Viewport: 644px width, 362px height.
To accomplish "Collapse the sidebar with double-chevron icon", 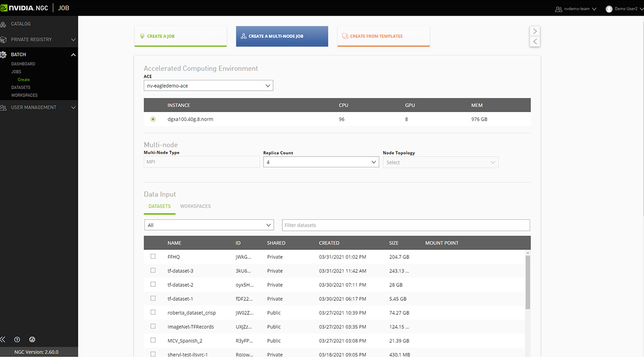I will click(3, 339).
